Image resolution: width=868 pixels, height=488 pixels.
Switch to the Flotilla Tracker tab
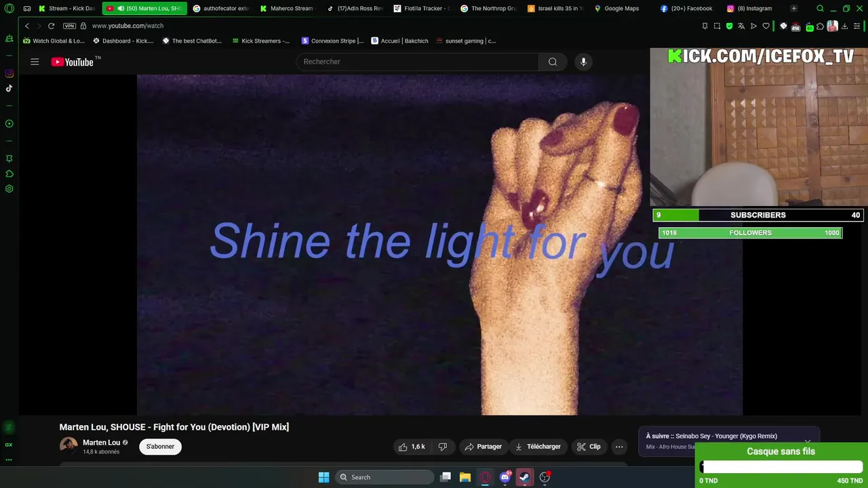click(x=421, y=9)
